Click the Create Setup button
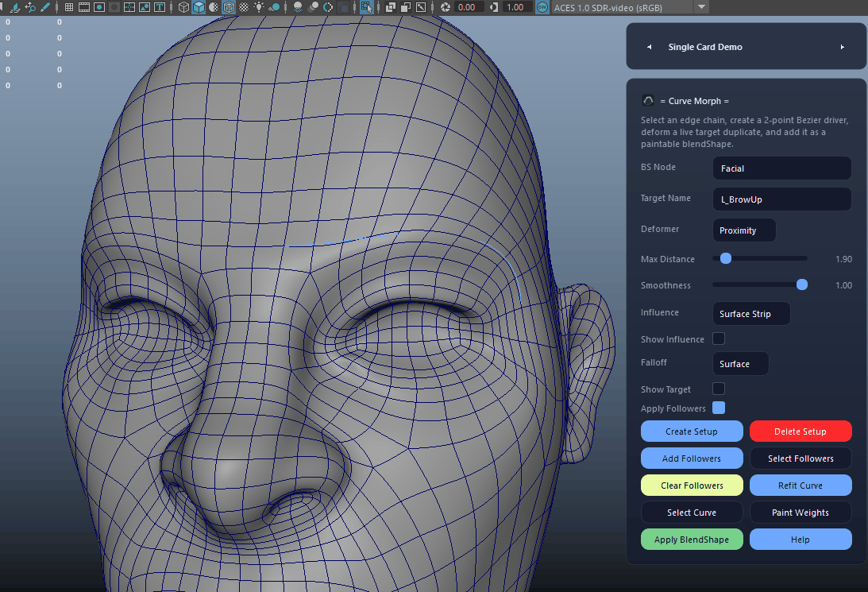The width and height of the screenshot is (868, 592). [692, 431]
